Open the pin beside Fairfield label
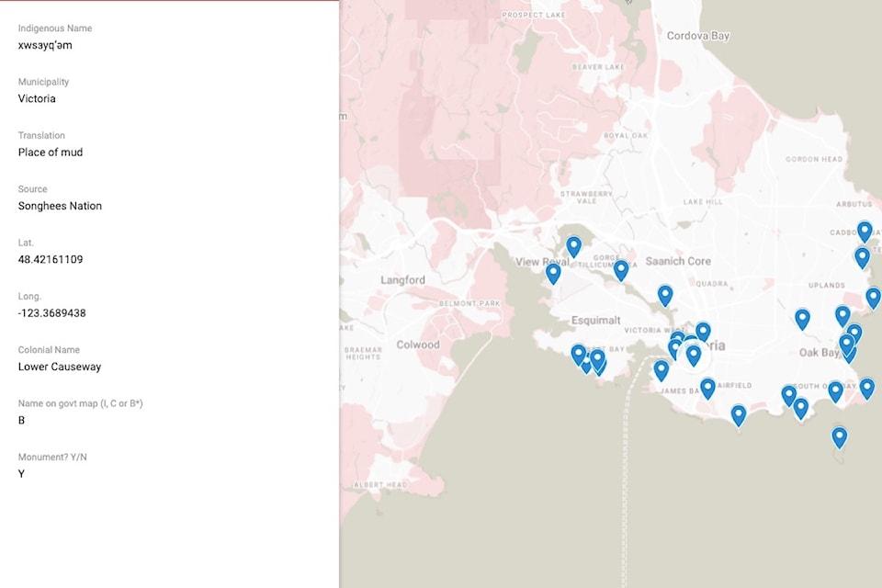This screenshot has height=588, width=882. pos(707,389)
